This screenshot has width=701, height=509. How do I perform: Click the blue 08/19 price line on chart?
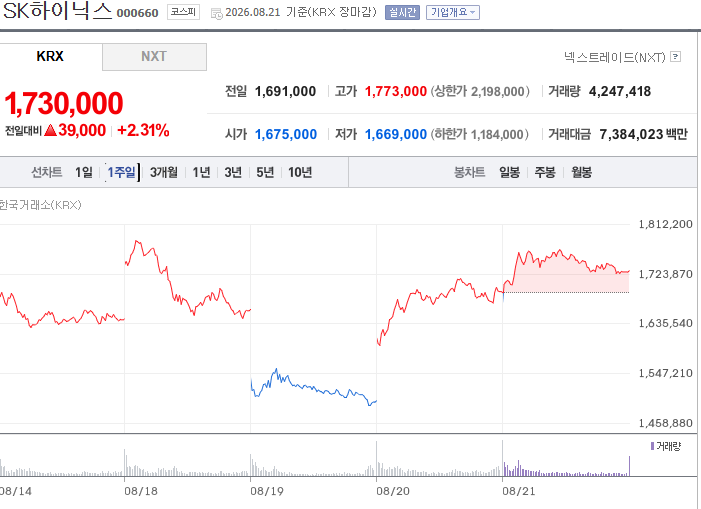tap(313, 389)
